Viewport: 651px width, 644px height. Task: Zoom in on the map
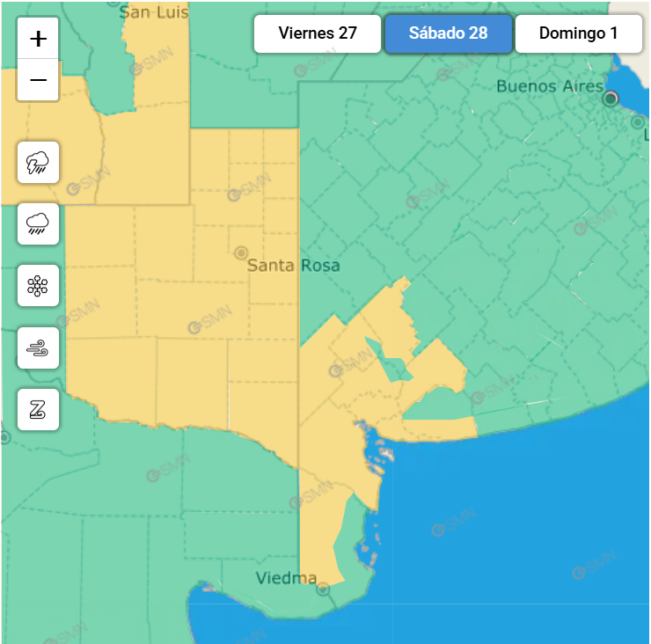tap(38, 39)
